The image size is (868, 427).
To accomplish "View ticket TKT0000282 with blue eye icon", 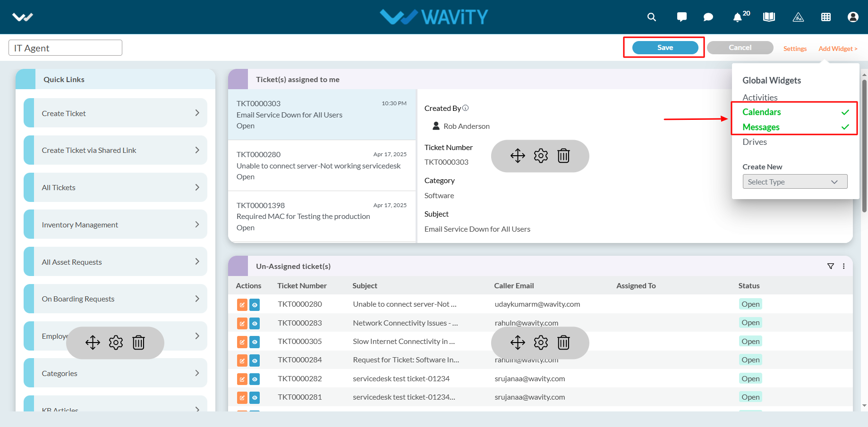I will point(255,379).
